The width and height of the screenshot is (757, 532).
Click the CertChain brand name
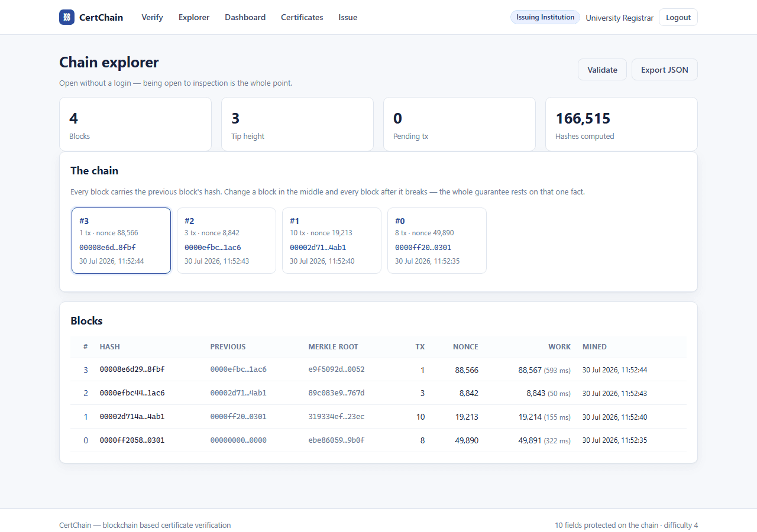click(x=101, y=17)
